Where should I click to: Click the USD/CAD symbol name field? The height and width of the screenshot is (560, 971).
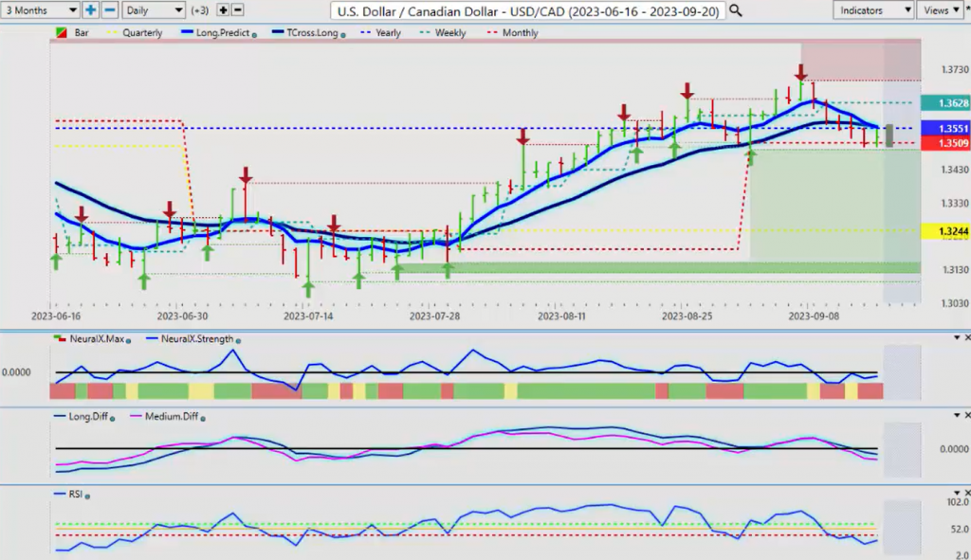click(x=528, y=10)
